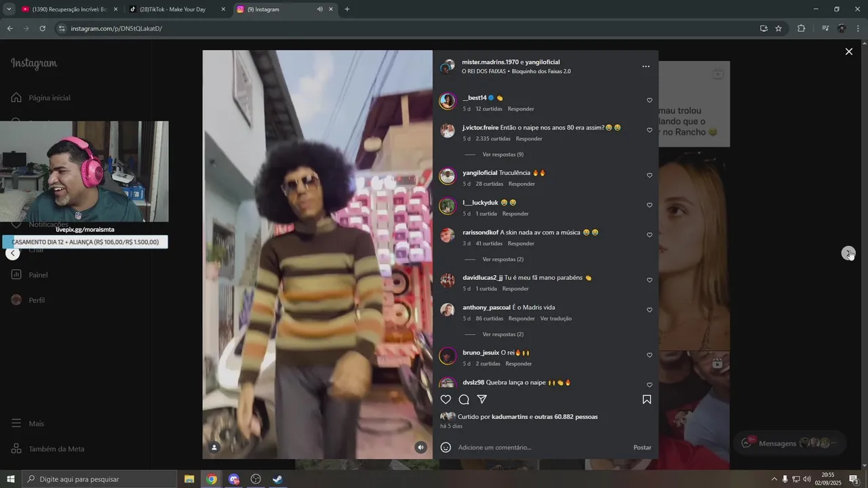Click the Windows taskbar search box

tap(99, 479)
